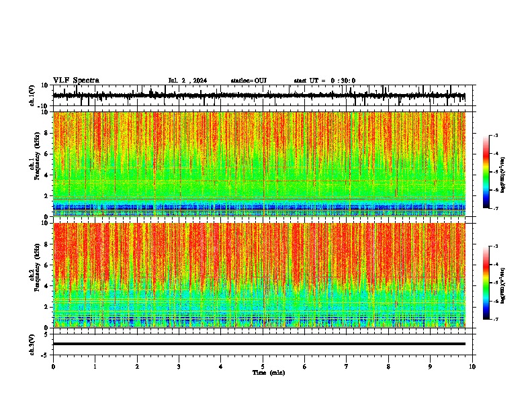Click the 8 kHz tick of ch.1 spectrogram

pos(46,133)
